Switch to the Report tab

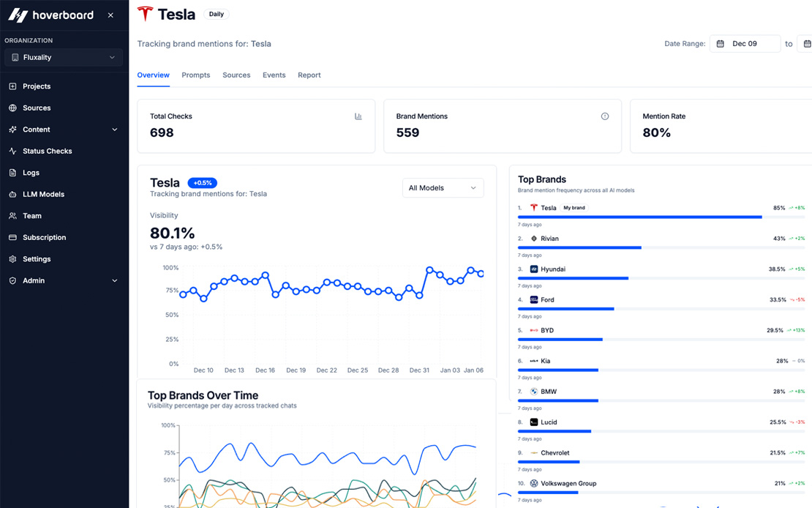[x=309, y=75]
